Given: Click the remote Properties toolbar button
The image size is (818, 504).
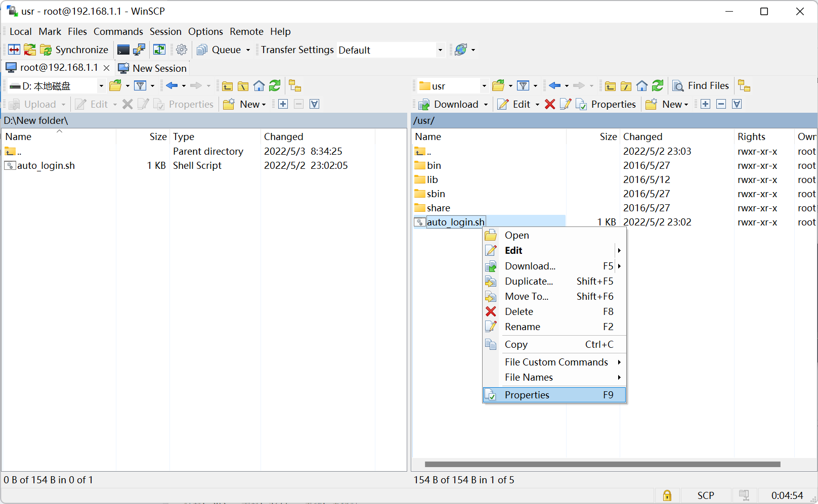Looking at the screenshot, I should (606, 104).
